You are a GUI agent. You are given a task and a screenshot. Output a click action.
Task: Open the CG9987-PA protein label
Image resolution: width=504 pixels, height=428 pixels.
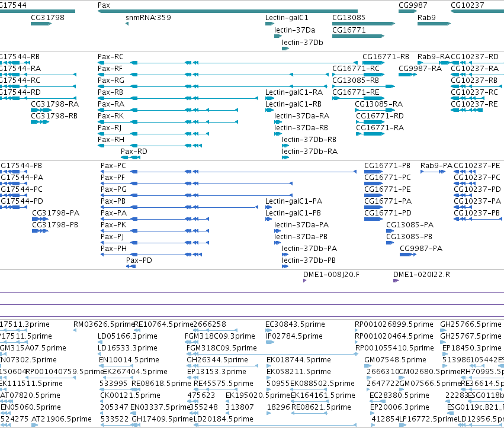(x=421, y=249)
